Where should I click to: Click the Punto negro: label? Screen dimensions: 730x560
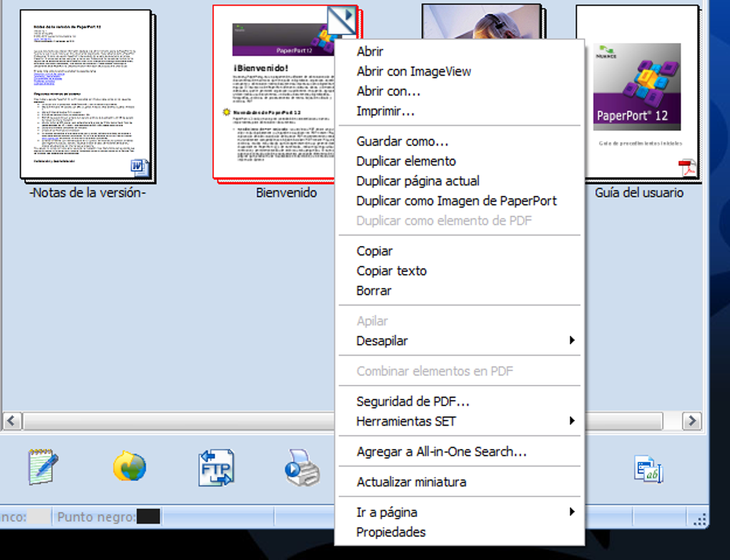96,517
